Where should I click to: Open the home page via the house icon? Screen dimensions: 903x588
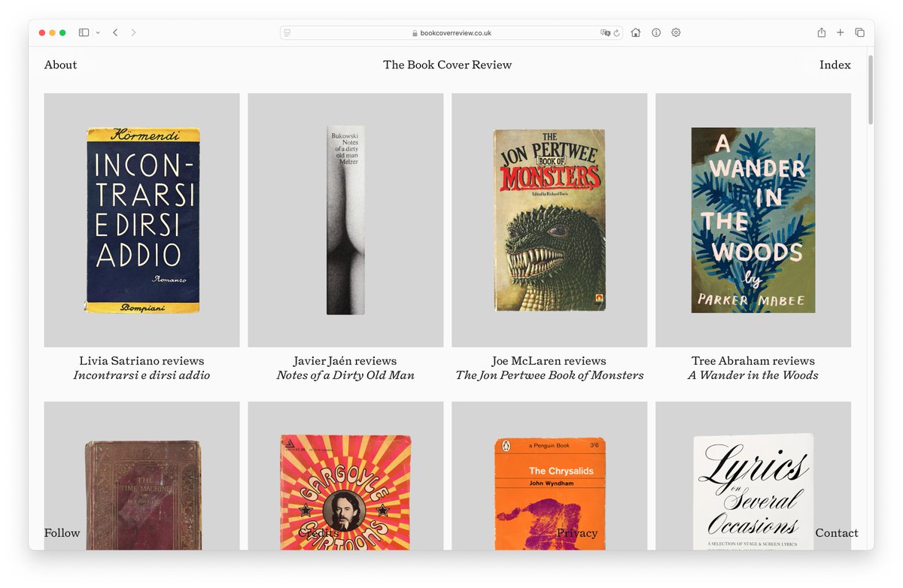tap(636, 32)
